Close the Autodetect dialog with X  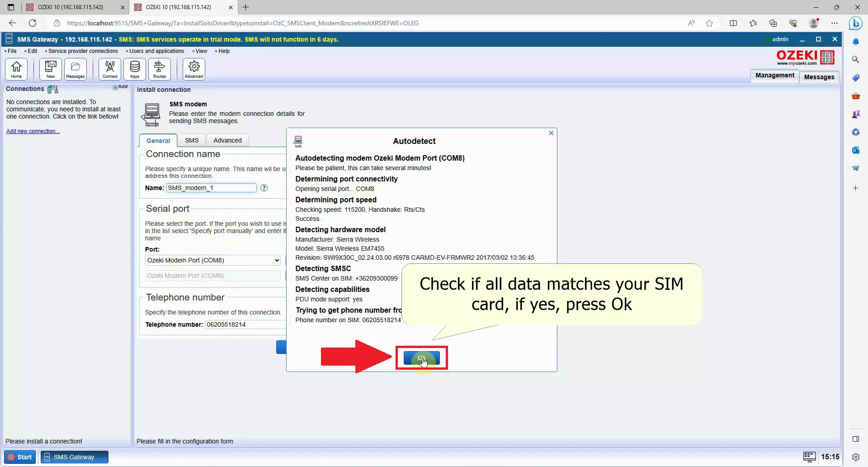(x=551, y=133)
